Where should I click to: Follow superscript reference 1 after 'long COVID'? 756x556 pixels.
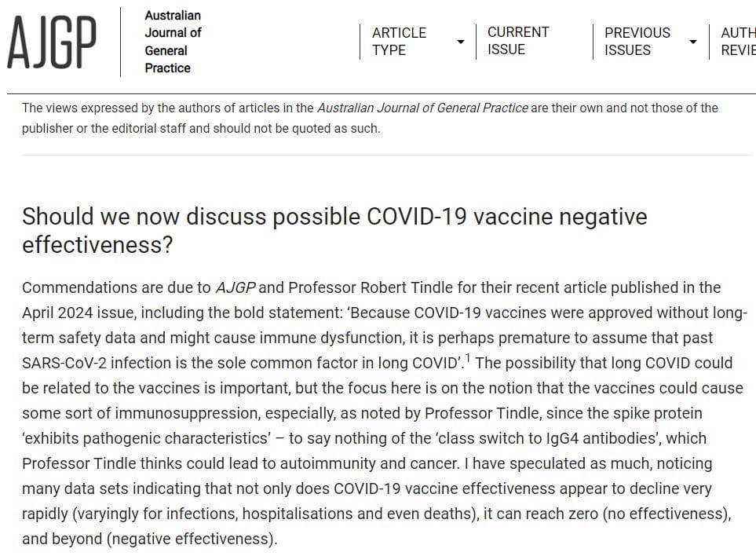point(468,358)
